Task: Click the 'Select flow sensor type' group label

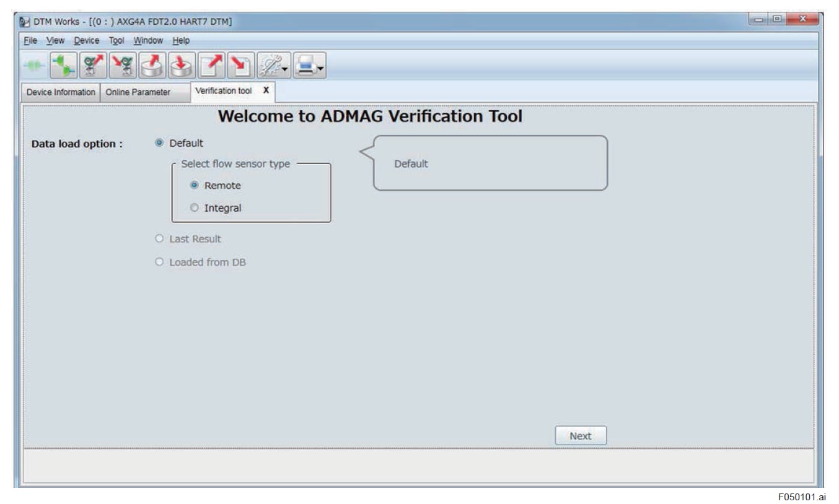Action: tap(235, 164)
